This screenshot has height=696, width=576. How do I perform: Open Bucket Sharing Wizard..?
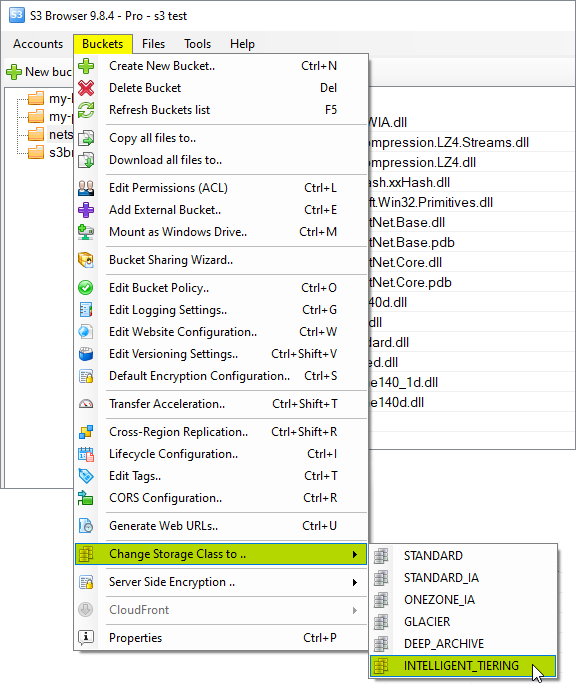coord(221,260)
